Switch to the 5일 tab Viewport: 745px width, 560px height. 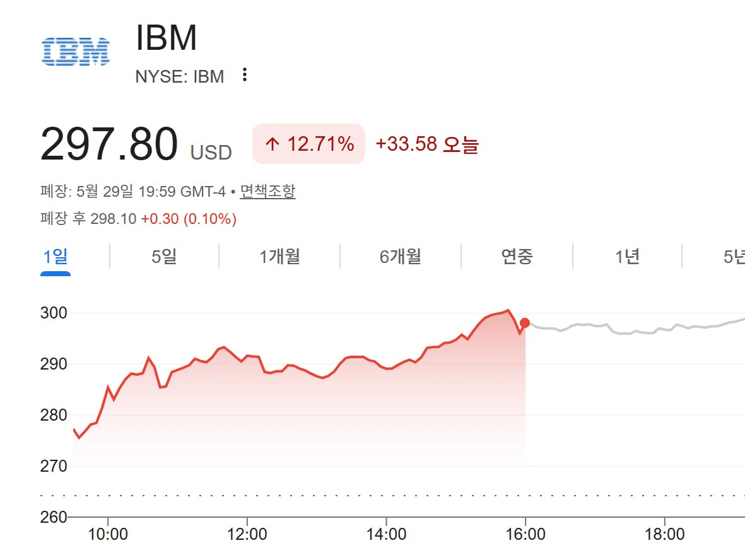(x=164, y=257)
